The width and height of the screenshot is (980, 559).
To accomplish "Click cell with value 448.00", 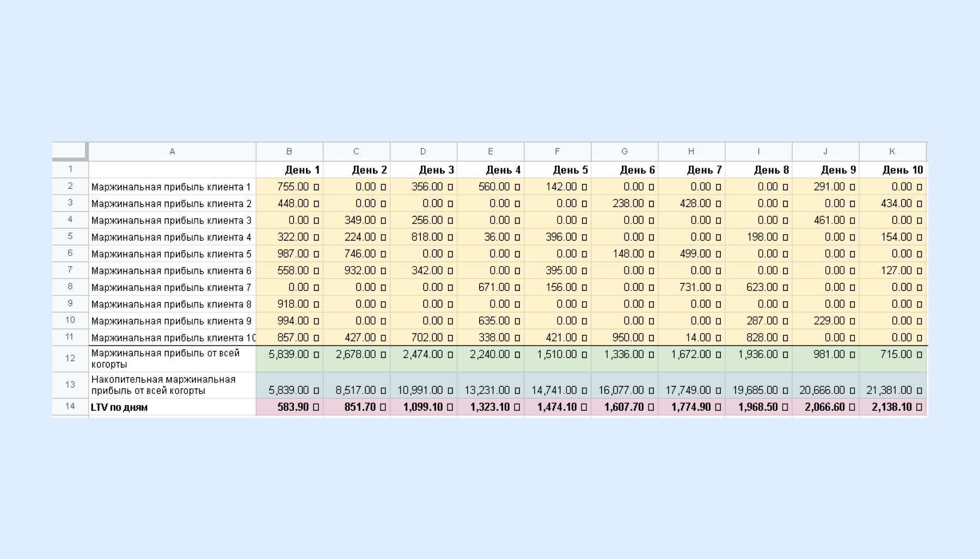I will 290,203.
